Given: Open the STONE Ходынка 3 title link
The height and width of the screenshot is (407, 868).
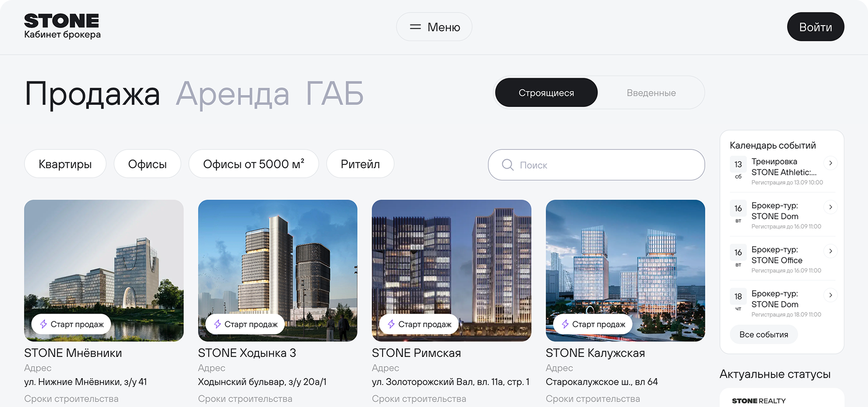Looking at the screenshot, I should (x=247, y=353).
